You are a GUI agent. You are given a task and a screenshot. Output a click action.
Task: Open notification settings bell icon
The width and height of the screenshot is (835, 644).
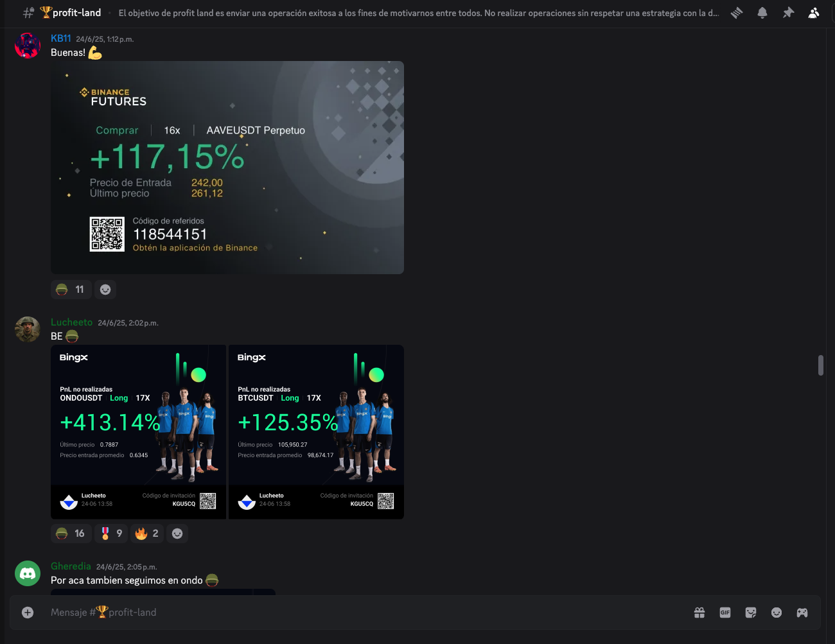tap(762, 13)
